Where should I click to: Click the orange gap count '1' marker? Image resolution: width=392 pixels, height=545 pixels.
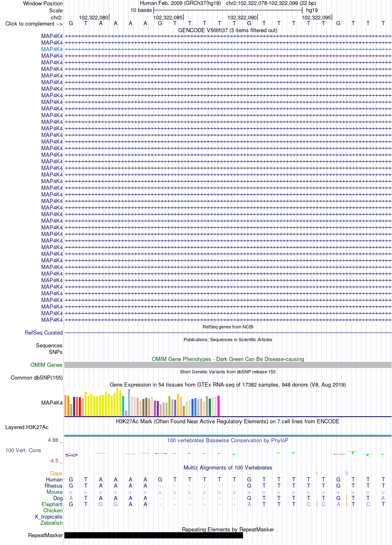pyautogui.click(x=316, y=474)
